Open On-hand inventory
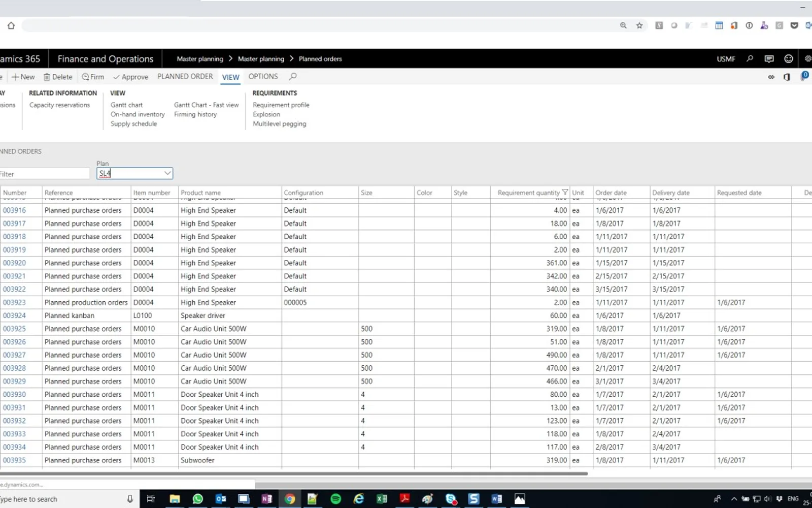Viewport: 812px width, 508px height. 138,114
